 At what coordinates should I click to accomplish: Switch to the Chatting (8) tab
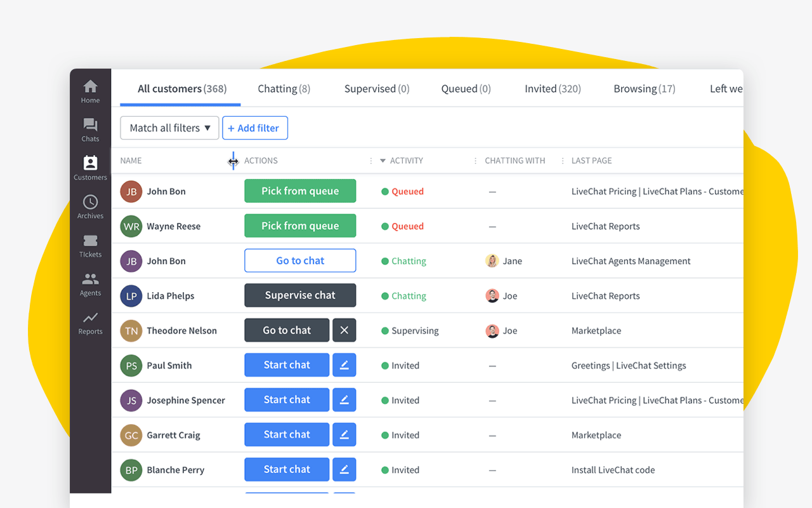284,89
